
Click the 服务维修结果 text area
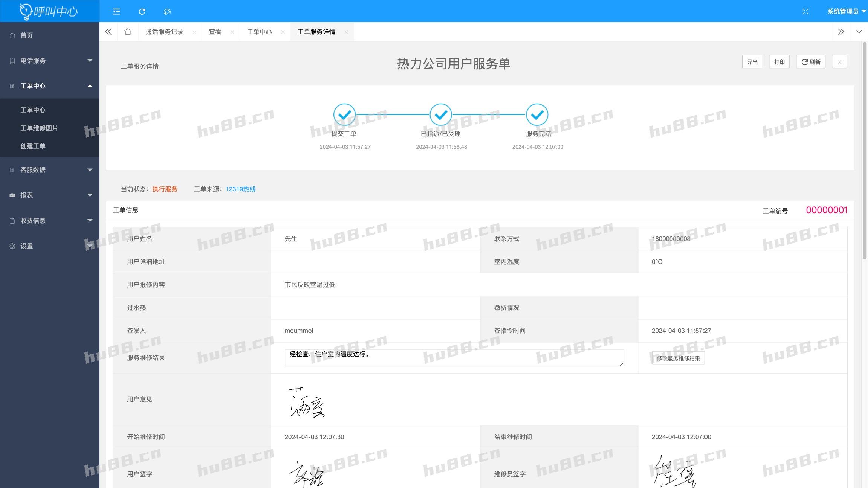[454, 358]
